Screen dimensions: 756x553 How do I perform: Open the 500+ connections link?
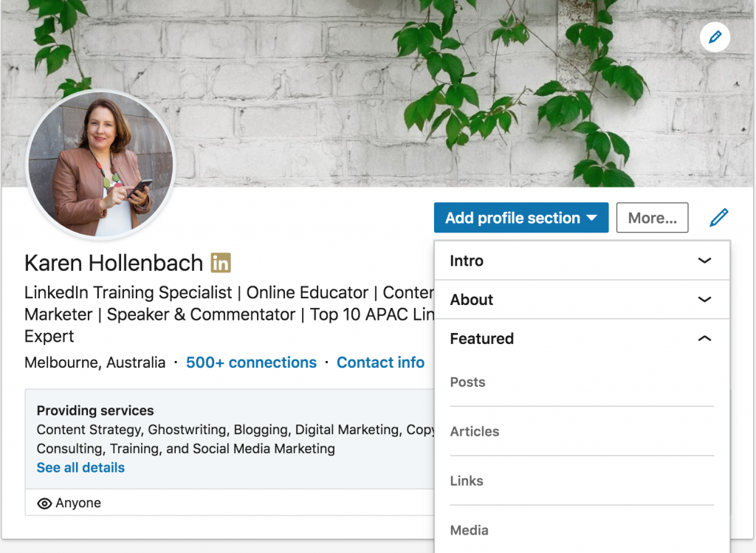251,363
